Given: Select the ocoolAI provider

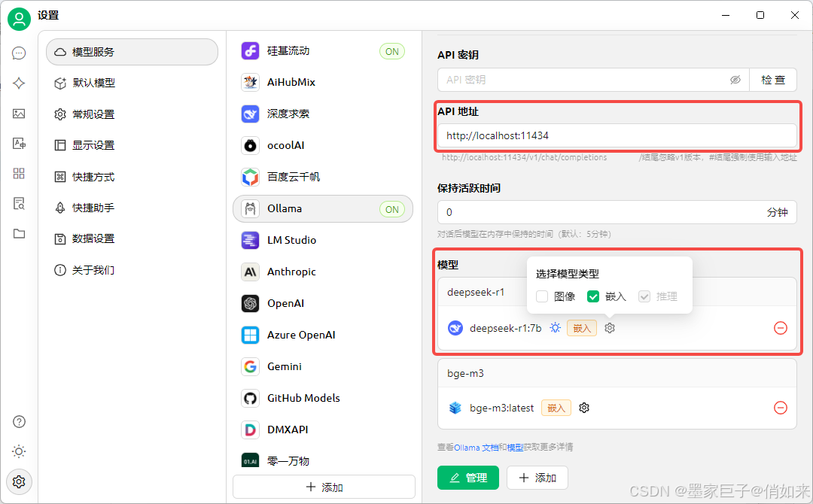Looking at the screenshot, I should pos(322,145).
